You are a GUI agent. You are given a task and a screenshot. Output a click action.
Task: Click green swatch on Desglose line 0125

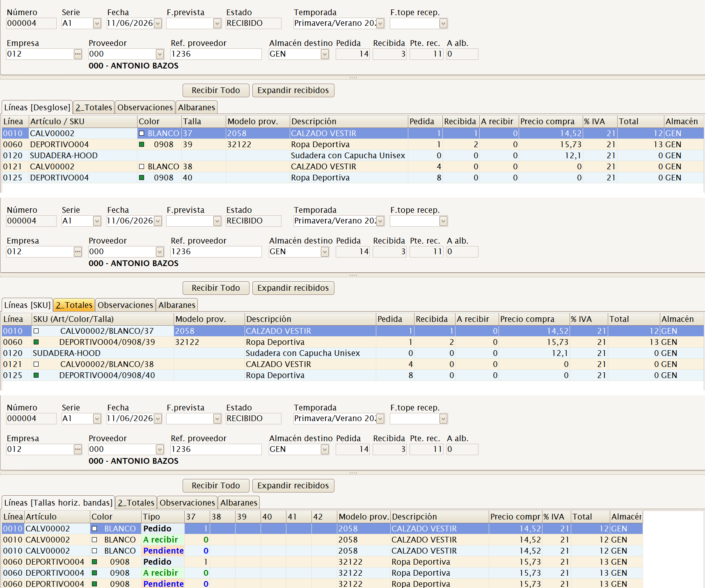(x=142, y=178)
